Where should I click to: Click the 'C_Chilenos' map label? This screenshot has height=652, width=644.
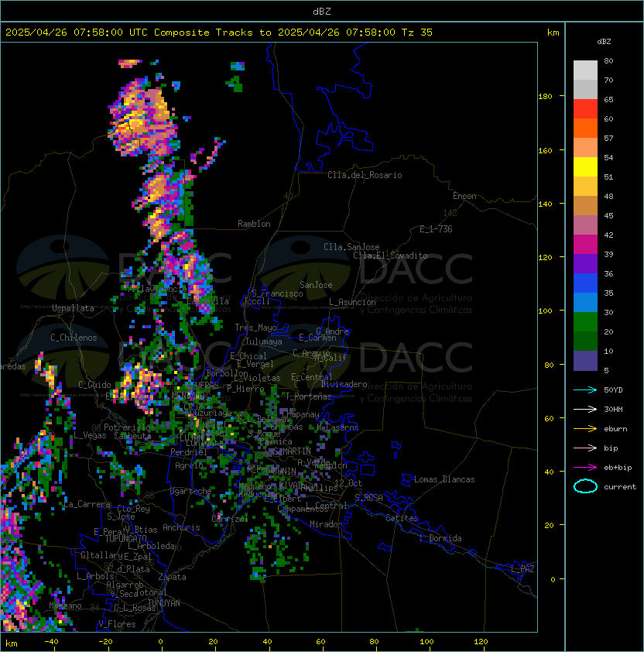[x=74, y=338]
